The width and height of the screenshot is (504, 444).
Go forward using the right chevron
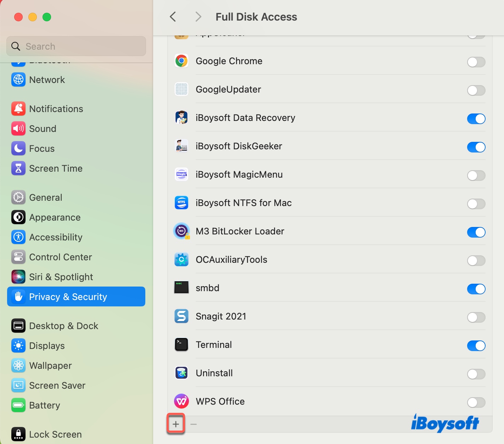(198, 17)
